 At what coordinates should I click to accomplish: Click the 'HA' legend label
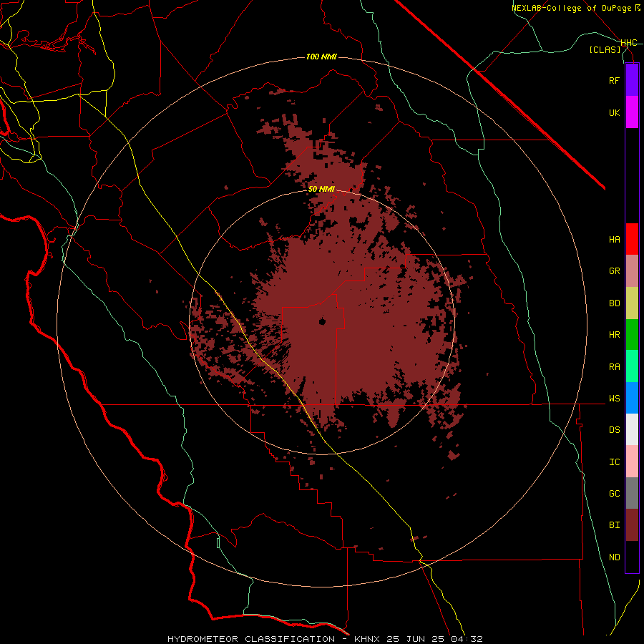614,240
